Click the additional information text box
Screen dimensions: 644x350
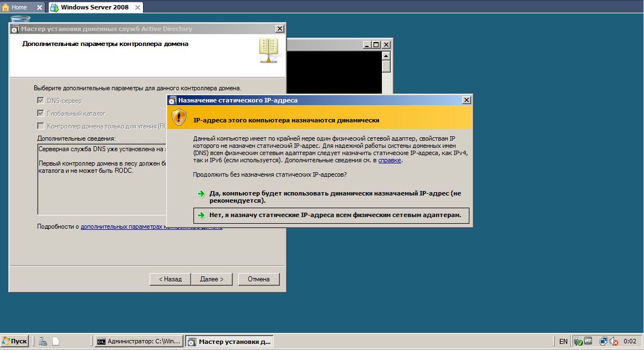click(x=101, y=179)
